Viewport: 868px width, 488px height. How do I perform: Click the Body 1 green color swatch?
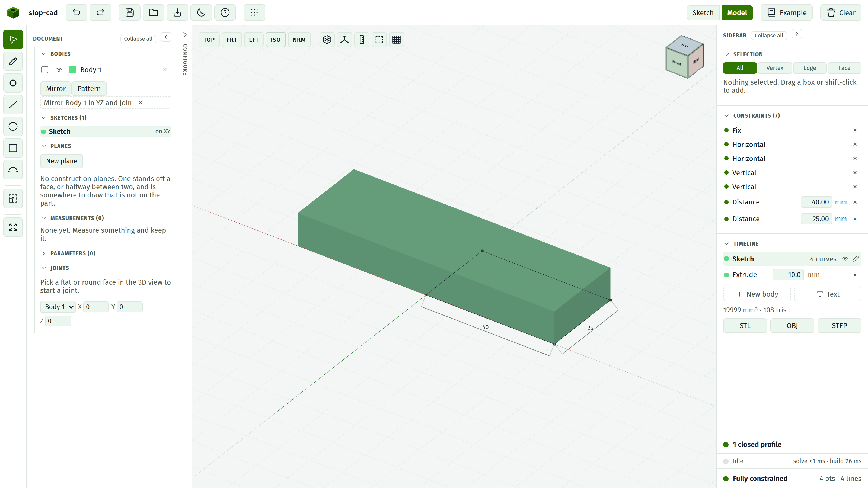(72, 70)
